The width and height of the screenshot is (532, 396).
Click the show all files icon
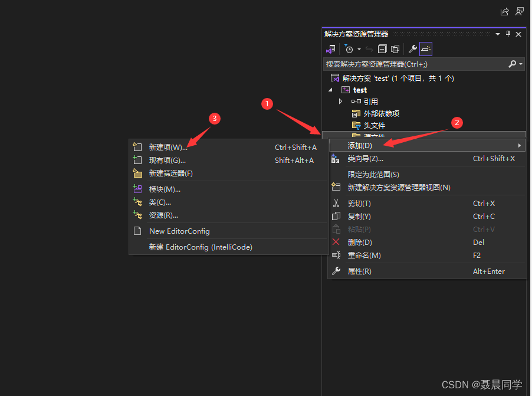395,49
